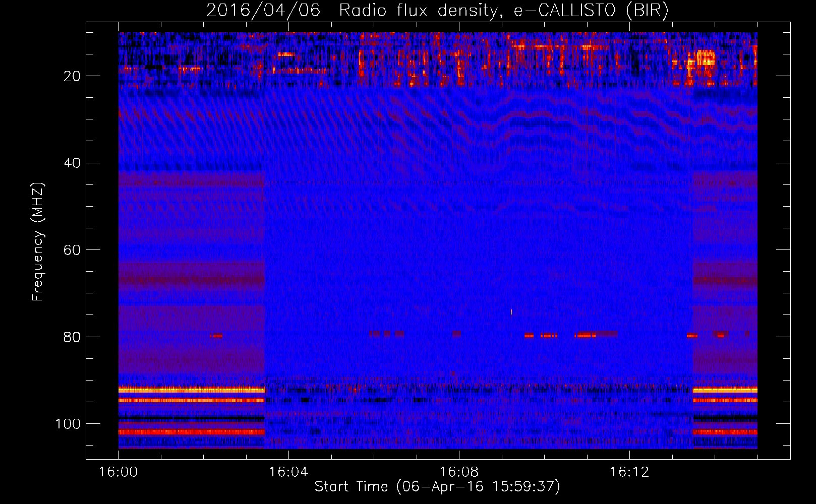Click the 100 frequency tick label
Screen dimensions: 816x504
[68, 424]
